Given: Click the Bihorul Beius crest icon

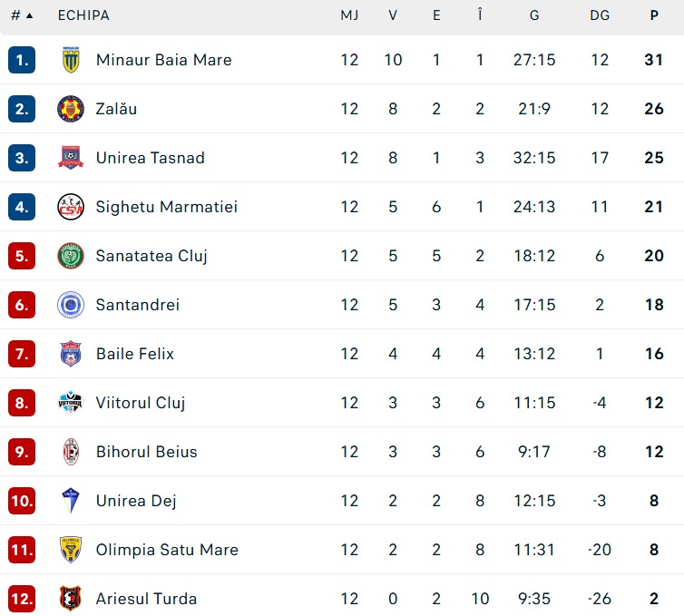Looking at the screenshot, I should [71, 452].
